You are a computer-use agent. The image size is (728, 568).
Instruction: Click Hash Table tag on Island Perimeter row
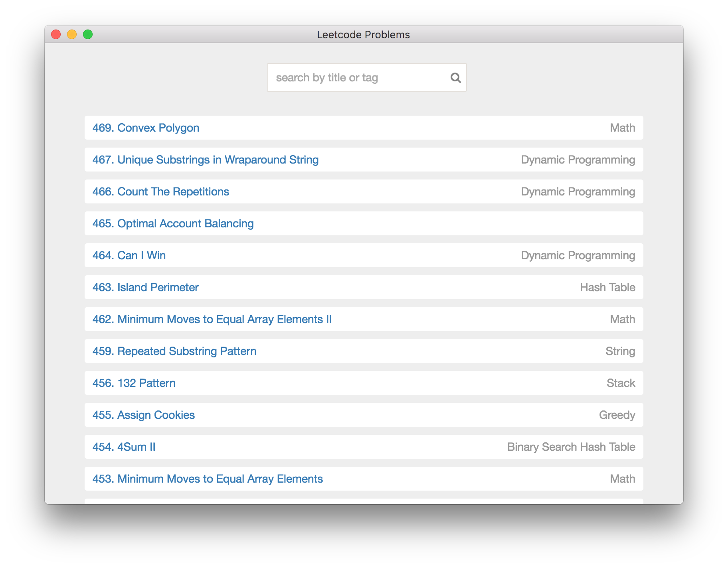607,287
